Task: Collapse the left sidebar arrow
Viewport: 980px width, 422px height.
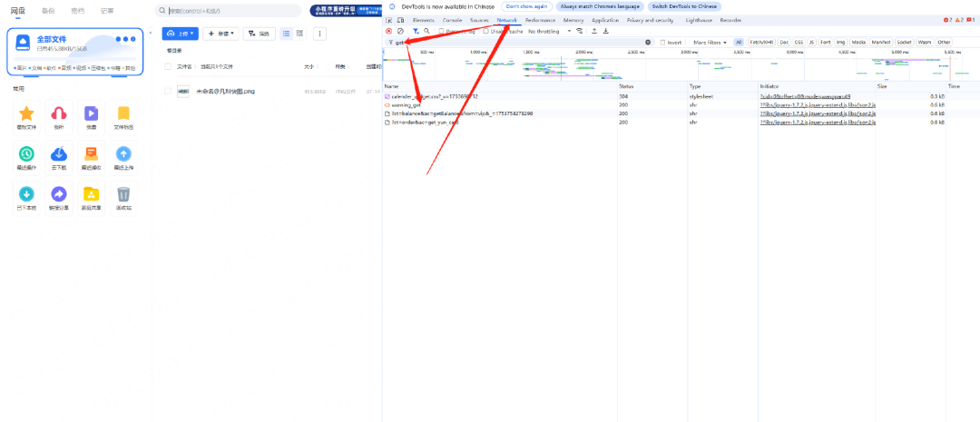Action: coord(150,33)
